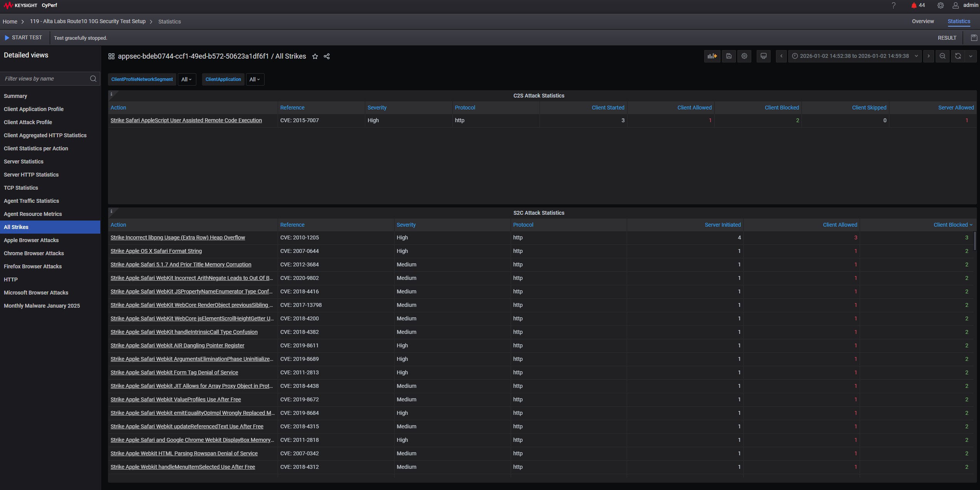Open the ClientProfileNetworkSegment All dropdown
Viewport: 980px width, 490px height.
pos(187,79)
